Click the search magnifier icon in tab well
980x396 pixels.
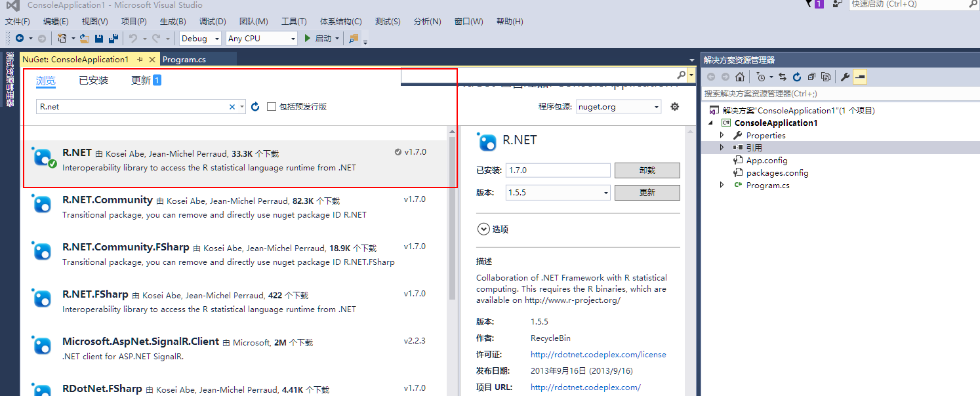pos(682,75)
